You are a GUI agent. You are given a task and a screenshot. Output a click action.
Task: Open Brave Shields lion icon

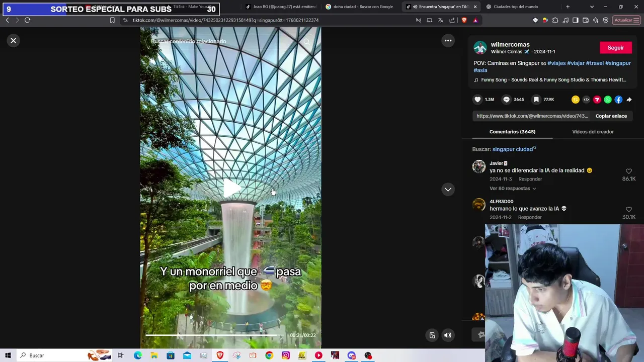[464, 20]
